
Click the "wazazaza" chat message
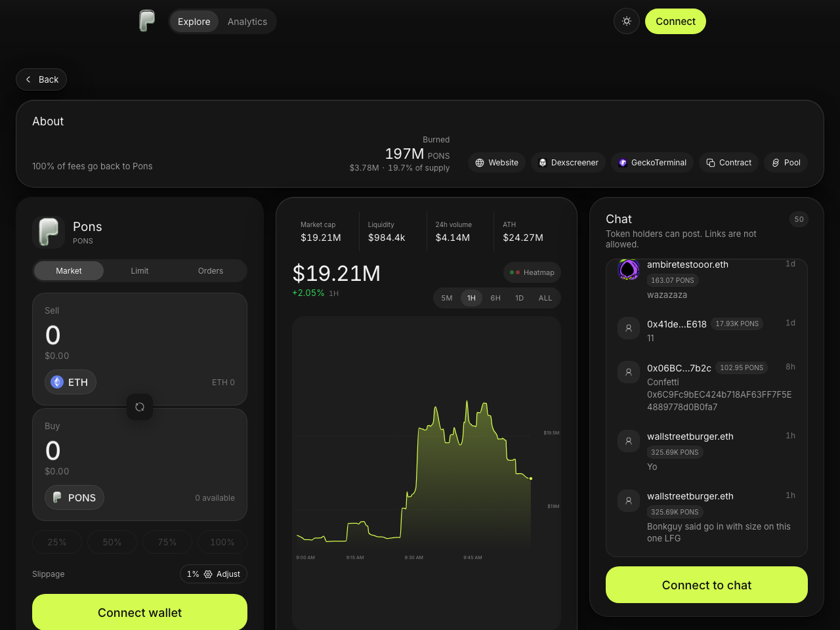[667, 295]
